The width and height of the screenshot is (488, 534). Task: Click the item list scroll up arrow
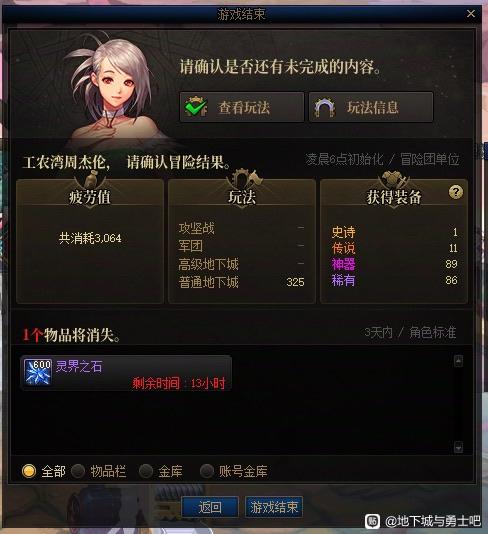(458, 361)
